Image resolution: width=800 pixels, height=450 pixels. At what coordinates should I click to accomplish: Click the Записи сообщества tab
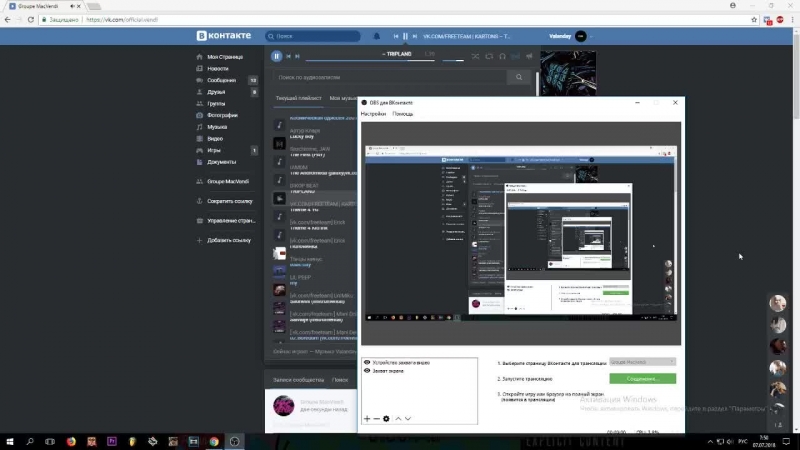pyautogui.click(x=298, y=380)
